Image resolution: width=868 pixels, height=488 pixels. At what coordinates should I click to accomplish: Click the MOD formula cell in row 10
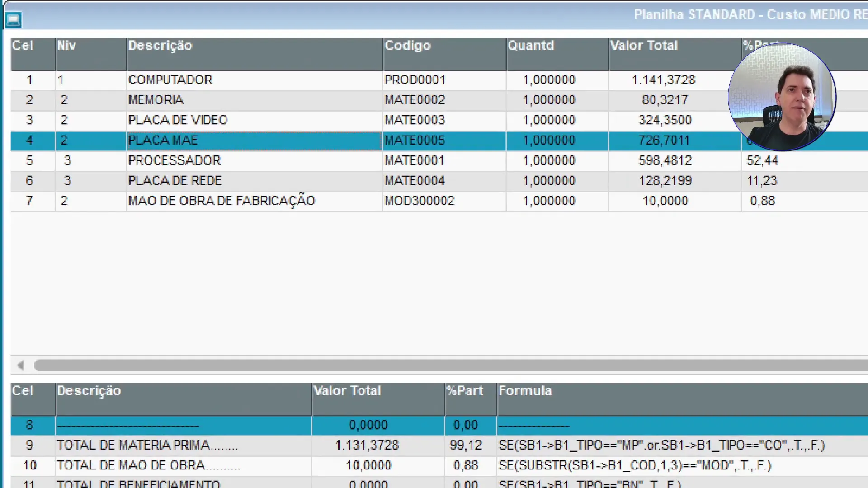pos(635,465)
